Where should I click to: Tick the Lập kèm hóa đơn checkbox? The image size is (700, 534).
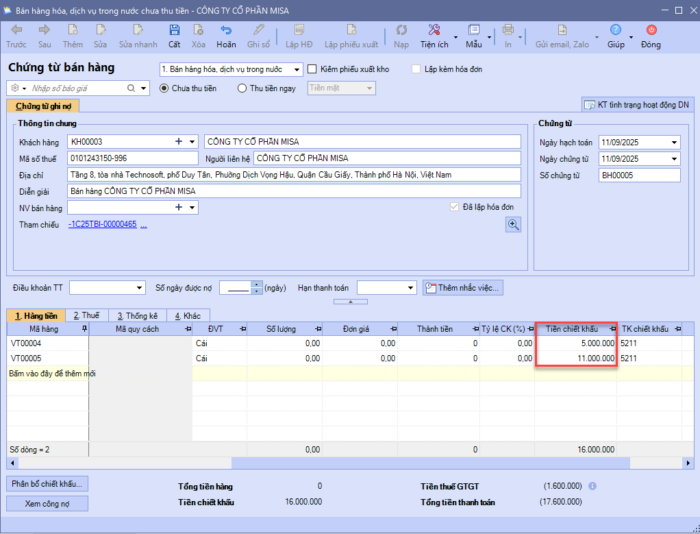pos(415,69)
